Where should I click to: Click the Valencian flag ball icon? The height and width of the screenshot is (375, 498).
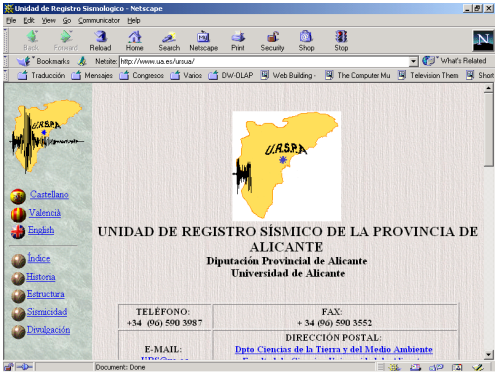(x=18, y=215)
